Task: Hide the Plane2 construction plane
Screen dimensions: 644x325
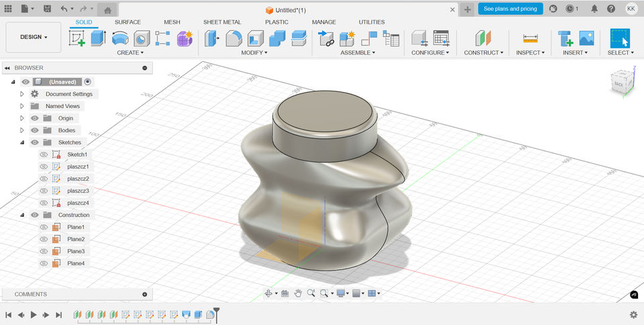Action: [44, 239]
